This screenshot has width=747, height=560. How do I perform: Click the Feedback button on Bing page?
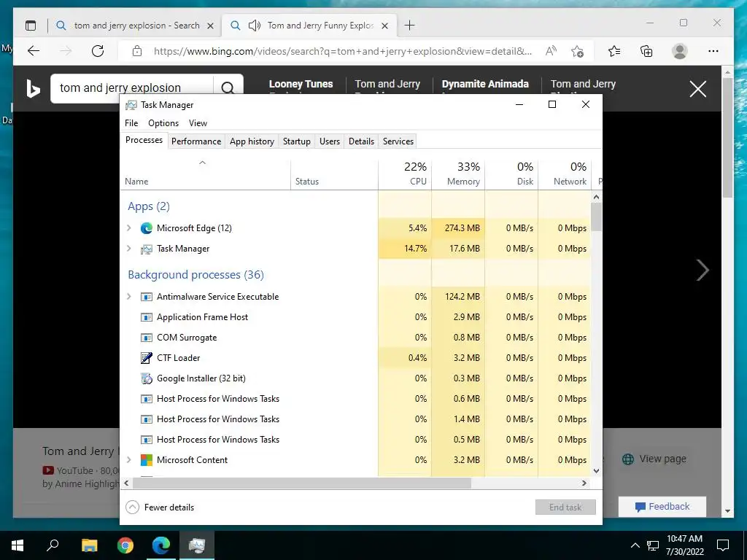coord(662,507)
